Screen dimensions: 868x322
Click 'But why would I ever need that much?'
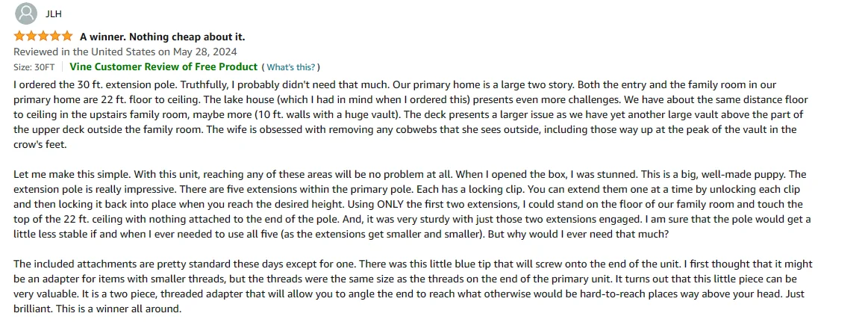click(578, 234)
